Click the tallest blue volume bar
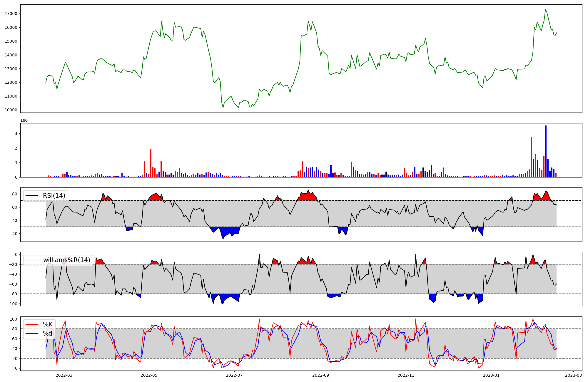This screenshot has height=382, width=588. click(x=546, y=151)
